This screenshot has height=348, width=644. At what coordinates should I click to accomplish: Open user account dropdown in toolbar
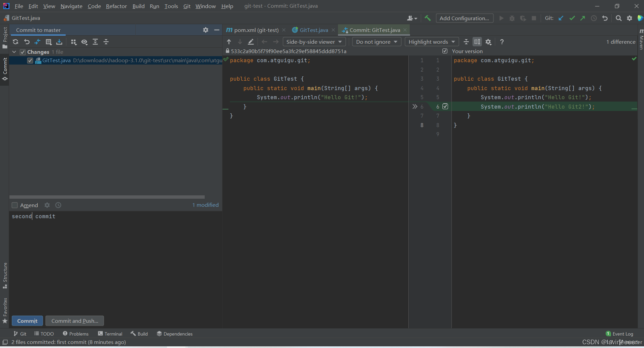[412, 18]
